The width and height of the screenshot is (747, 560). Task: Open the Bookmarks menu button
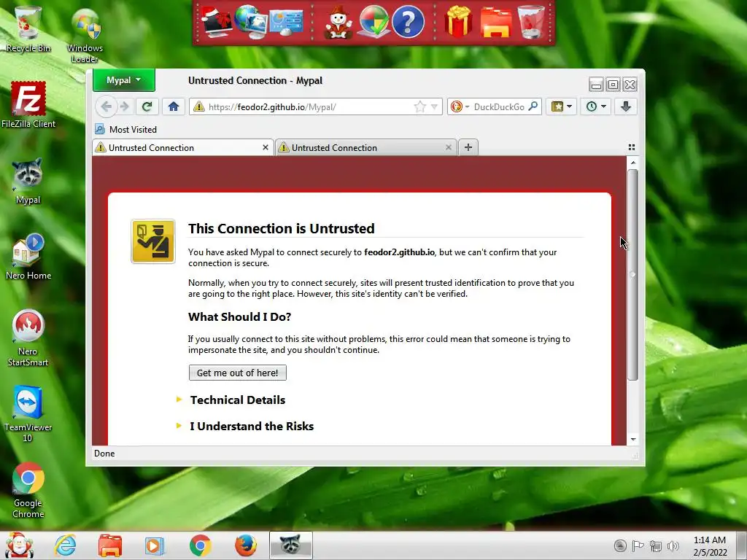click(x=561, y=106)
